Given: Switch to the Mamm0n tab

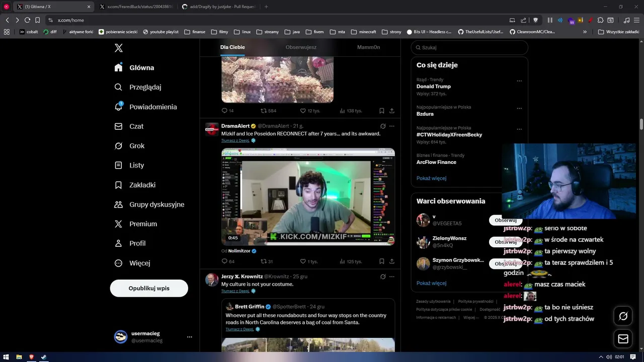Looking at the screenshot, I should point(368,47).
